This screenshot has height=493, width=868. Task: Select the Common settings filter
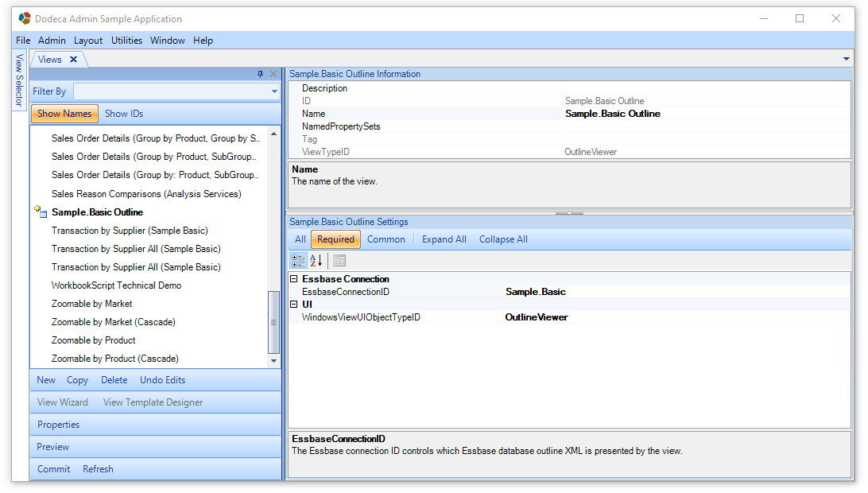pyautogui.click(x=386, y=239)
